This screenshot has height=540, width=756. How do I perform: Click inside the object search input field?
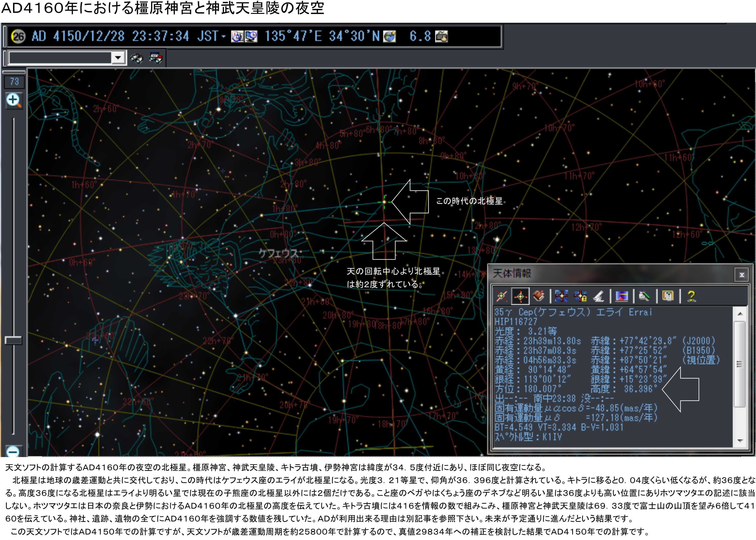coord(60,58)
